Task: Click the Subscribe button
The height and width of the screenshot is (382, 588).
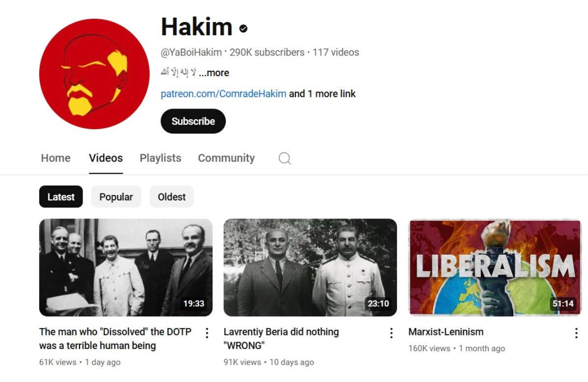Action: pos(193,121)
